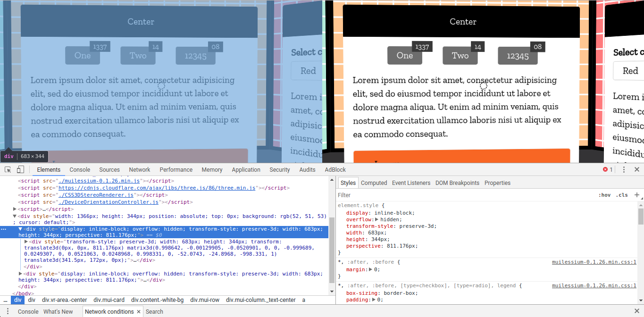
Task: Click the ellipsis at selected DOM row
Action: [4, 229]
